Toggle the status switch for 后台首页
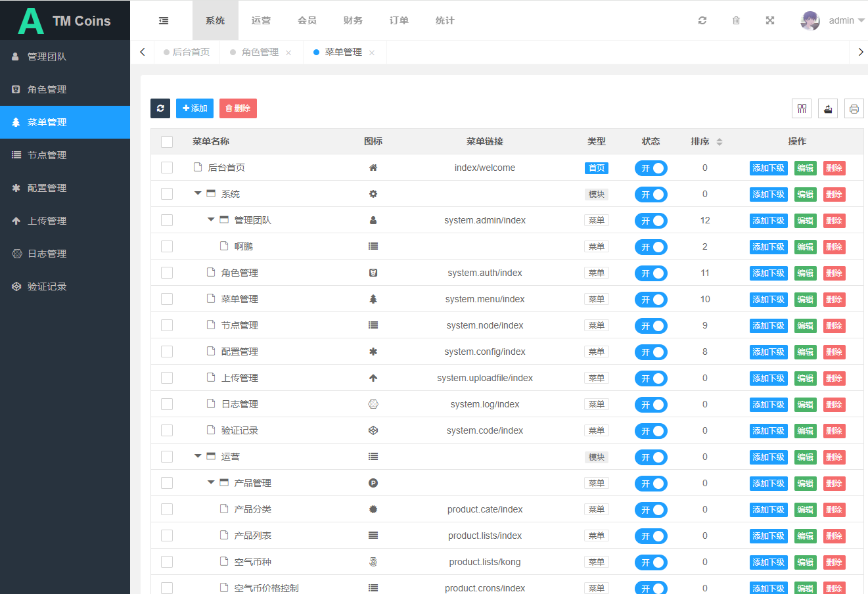 pyautogui.click(x=651, y=168)
